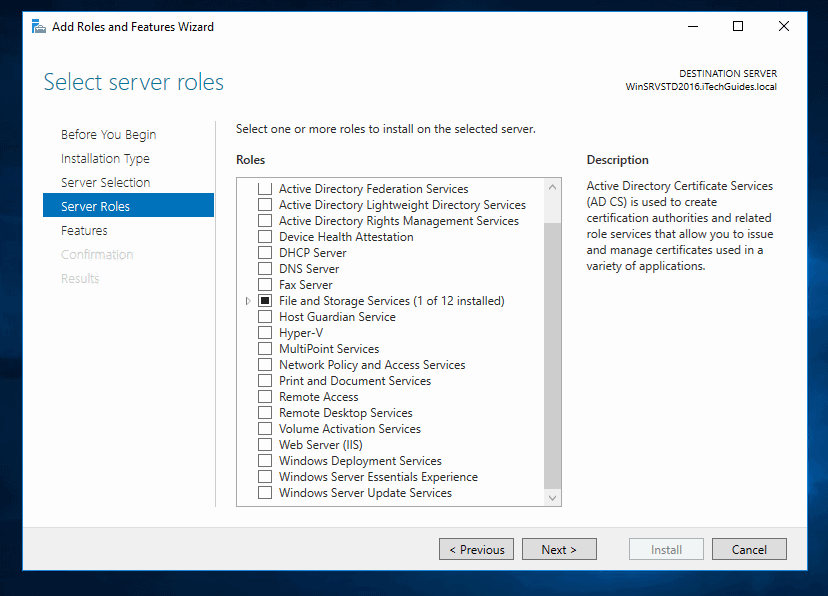Cancel the wizard
Screen dimensions: 828x596
click(x=749, y=549)
